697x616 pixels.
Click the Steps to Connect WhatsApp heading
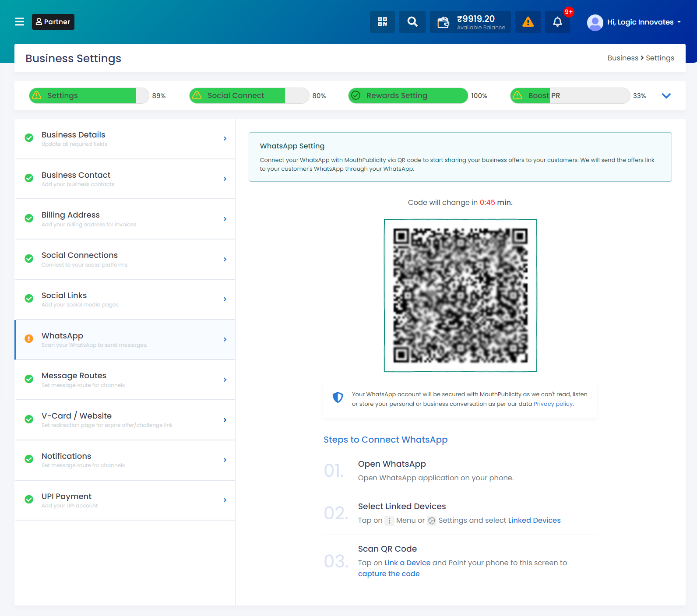pyautogui.click(x=385, y=440)
